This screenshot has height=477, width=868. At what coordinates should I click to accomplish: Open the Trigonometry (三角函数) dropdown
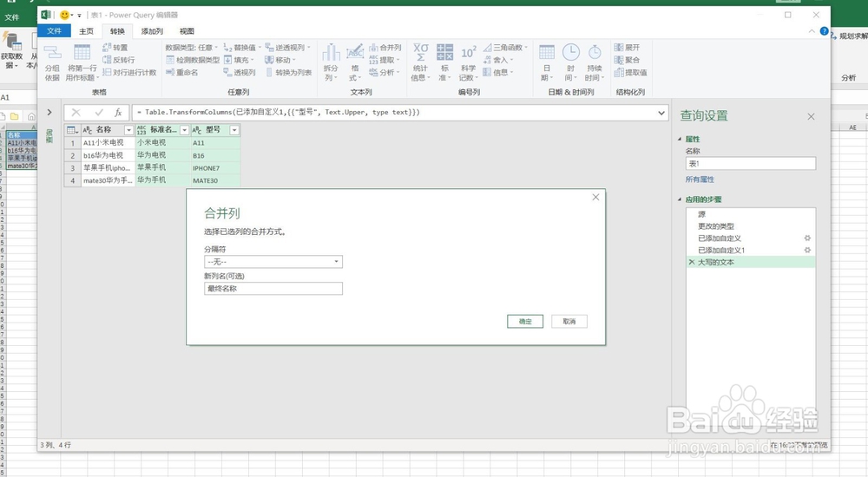pos(505,48)
